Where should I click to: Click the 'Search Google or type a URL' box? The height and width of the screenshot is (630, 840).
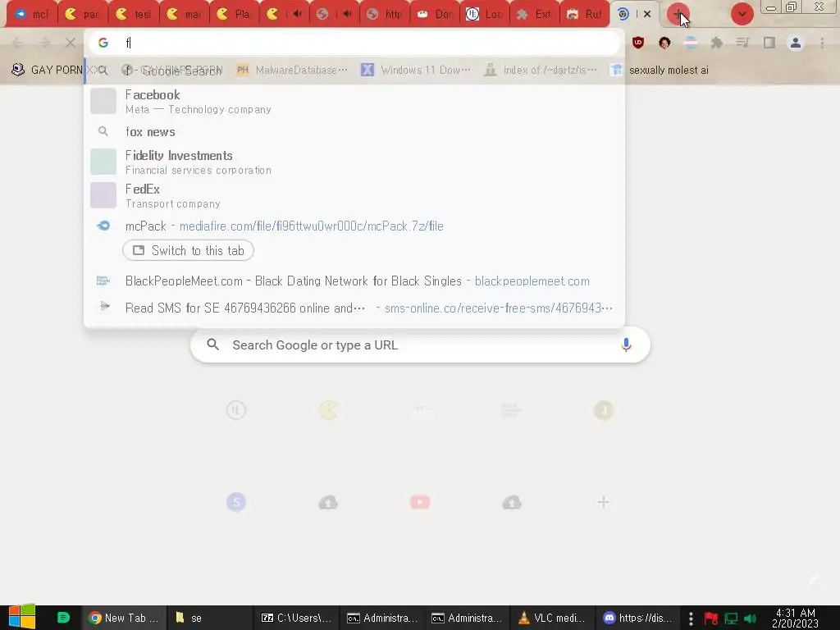(420, 345)
